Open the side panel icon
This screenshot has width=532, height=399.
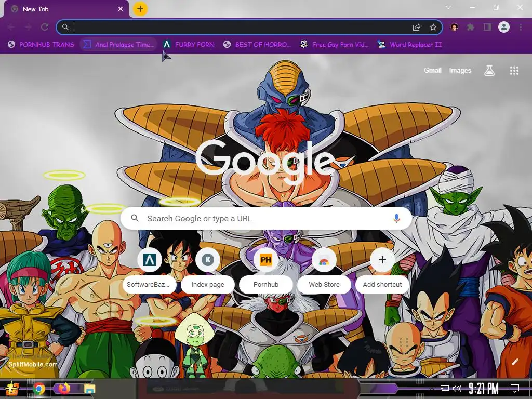(487, 27)
